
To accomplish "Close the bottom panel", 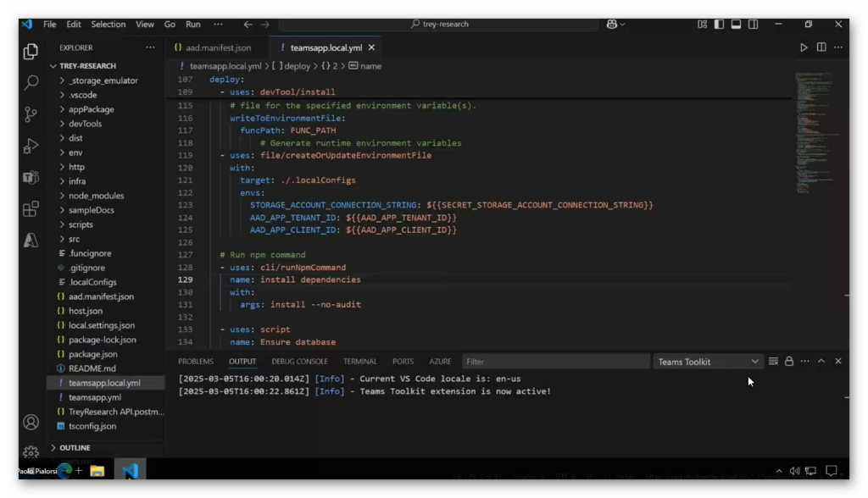I will tap(838, 362).
